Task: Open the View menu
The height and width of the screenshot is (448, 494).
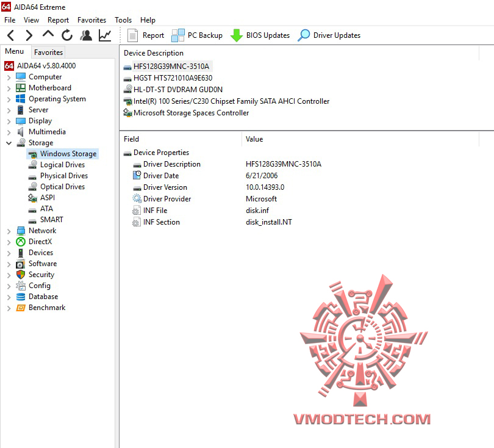Action: click(31, 20)
